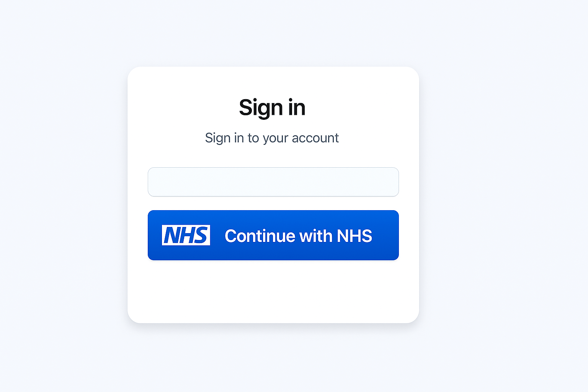Select the Continue with NHS button
Screen dimensions: 588x392
[273, 235]
